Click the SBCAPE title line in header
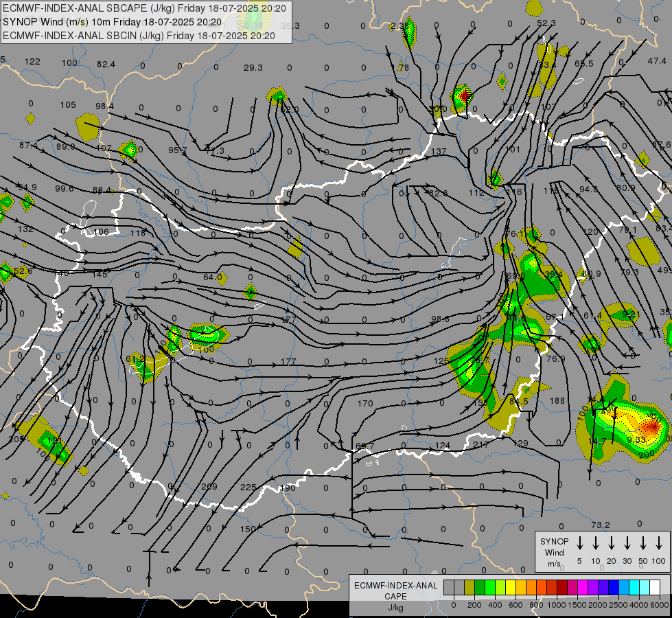 pos(144,8)
